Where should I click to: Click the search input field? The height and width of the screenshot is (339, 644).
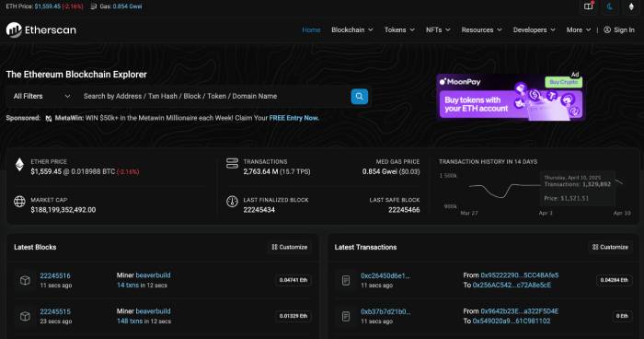213,97
